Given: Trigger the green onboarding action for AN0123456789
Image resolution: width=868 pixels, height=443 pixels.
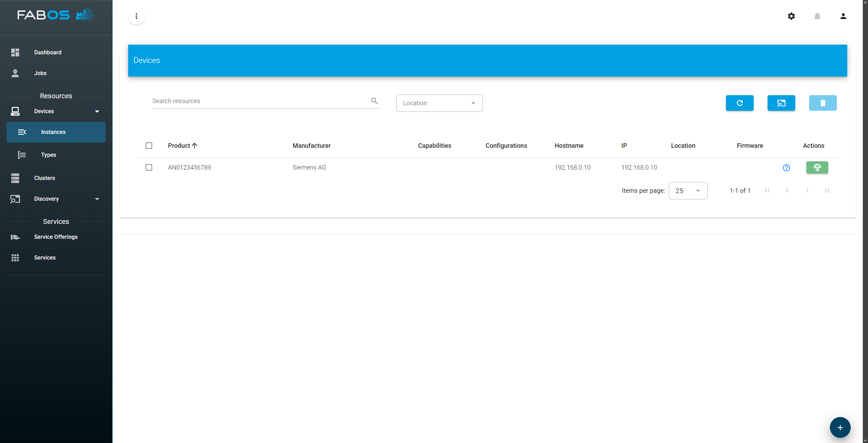Looking at the screenshot, I should click(x=817, y=168).
